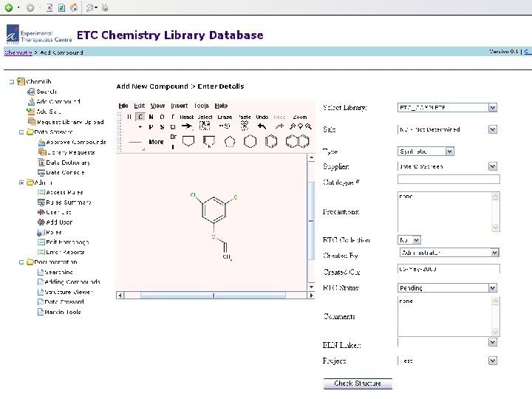Open Search in the ChemLib tree
Viewport: 532px width, 399px height.
click(47, 92)
